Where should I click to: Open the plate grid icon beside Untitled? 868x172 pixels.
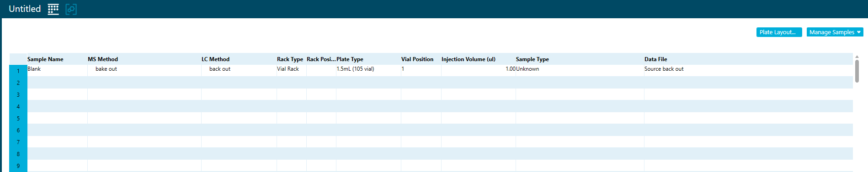53,9
